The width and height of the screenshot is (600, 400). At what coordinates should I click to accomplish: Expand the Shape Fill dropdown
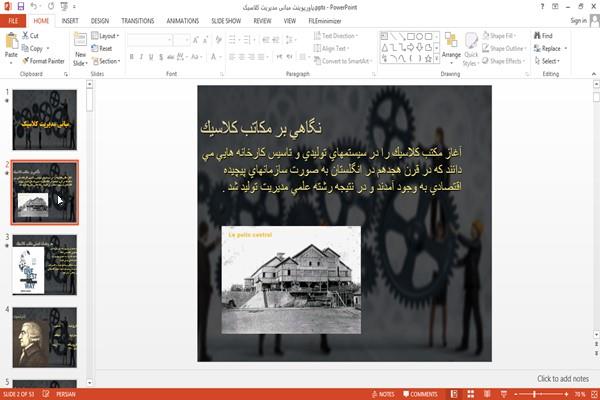(x=499, y=36)
